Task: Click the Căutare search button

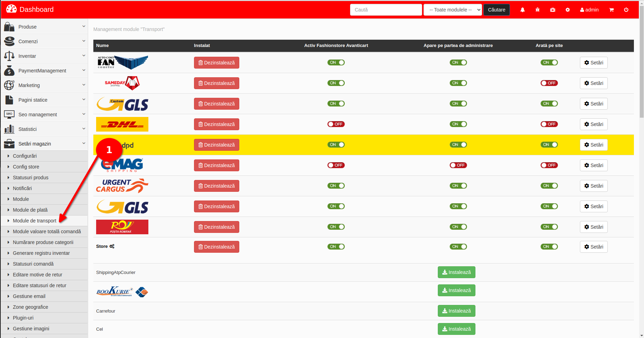Action: (x=497, y=10)
